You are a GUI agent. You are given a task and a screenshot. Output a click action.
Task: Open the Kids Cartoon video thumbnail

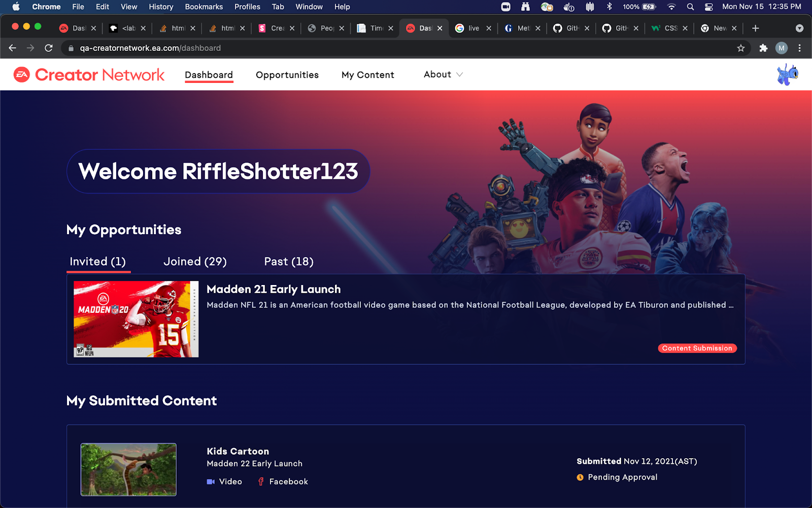pos(128,469)
